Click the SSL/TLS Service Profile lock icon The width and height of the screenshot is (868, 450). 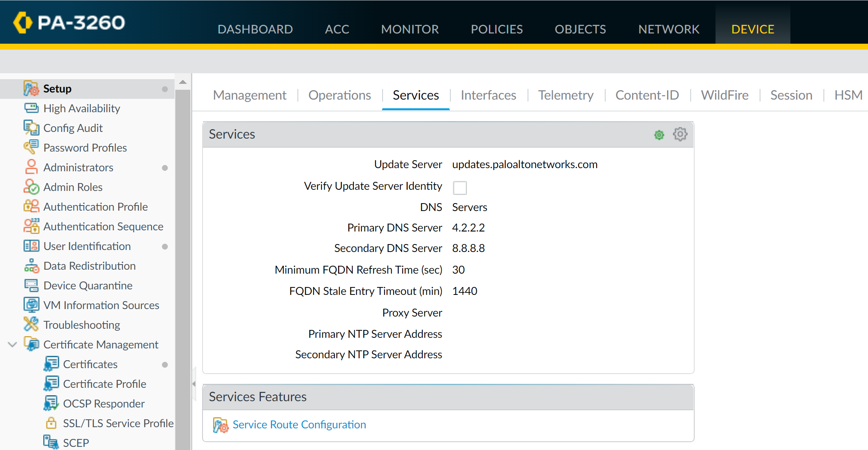[x=51, y=423]
